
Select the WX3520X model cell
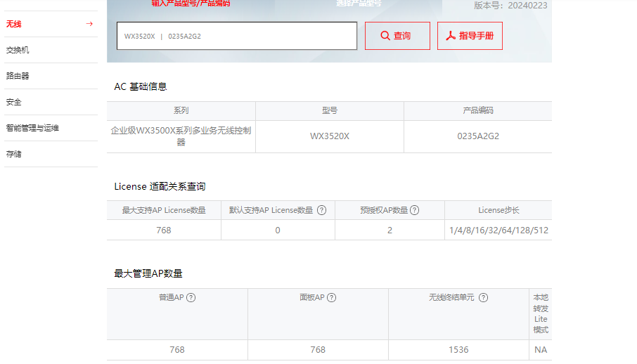click(x=330, y=136)
